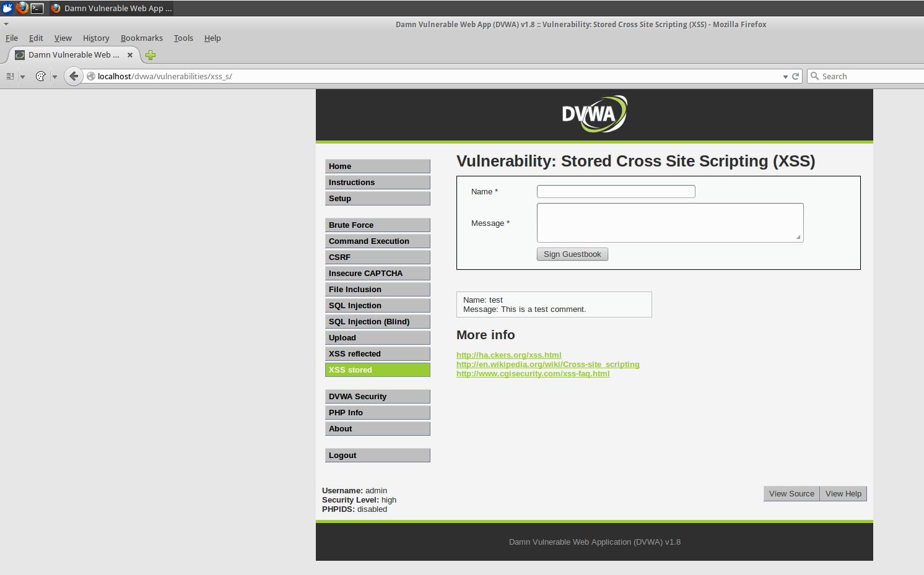Click into the Name input field

coord(616,192)
